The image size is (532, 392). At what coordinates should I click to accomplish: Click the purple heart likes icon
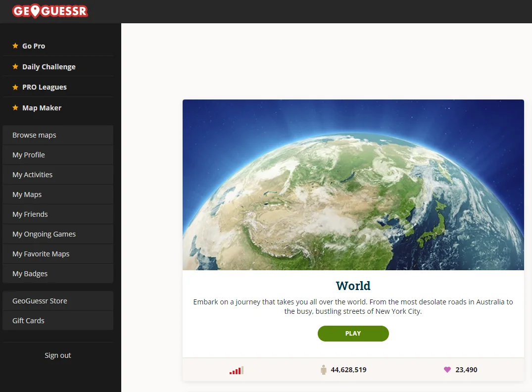coord(447,370)
